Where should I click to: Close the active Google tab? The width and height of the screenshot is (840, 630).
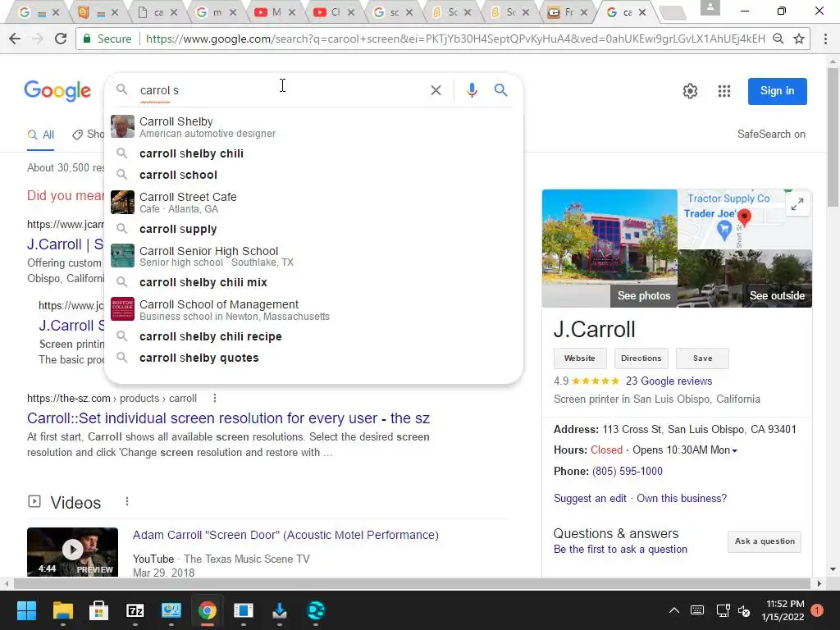[642, 11]
